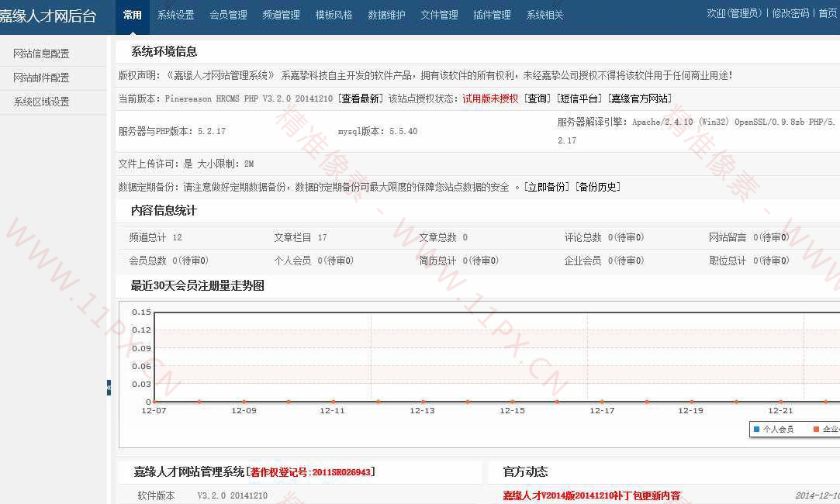Click the 会员总数 statistic

pyautogui.click(x=169, y=261)
